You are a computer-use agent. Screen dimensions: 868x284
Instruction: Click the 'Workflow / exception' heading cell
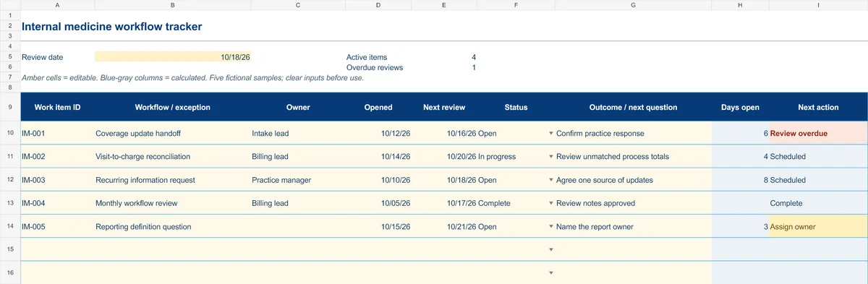click(x=172, y=107)
